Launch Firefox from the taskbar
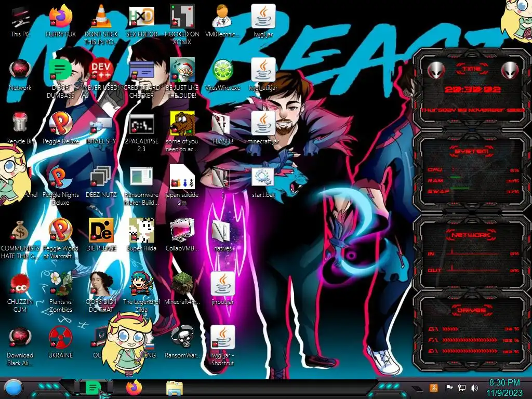The image size is (532, 399). [x=134, y=388]
